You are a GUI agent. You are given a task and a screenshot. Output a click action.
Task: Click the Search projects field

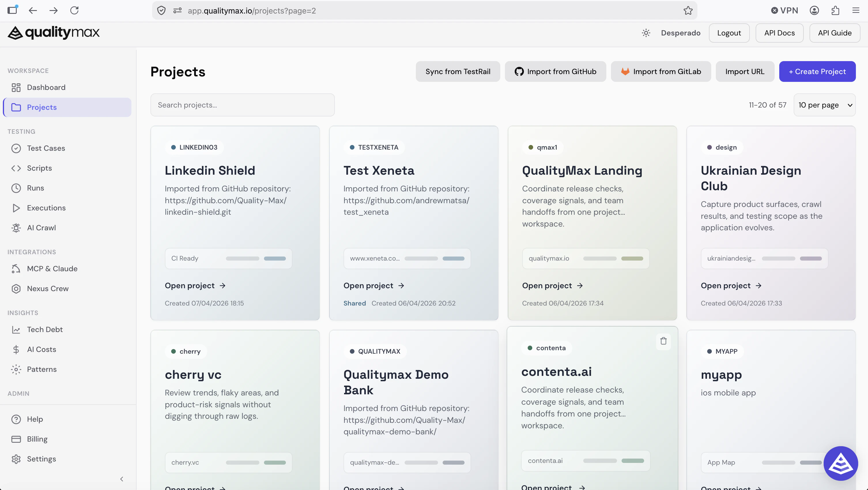tap(242, 105)
